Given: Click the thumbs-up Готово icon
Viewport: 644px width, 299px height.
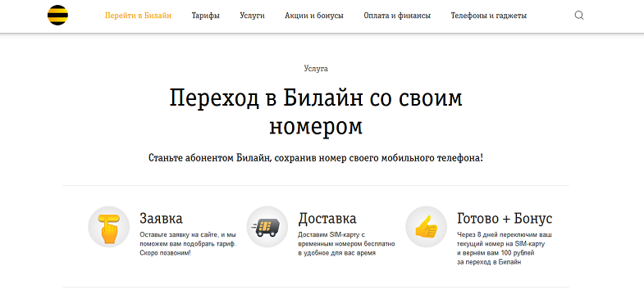Looking at the screenshot, I should (426, 226).
